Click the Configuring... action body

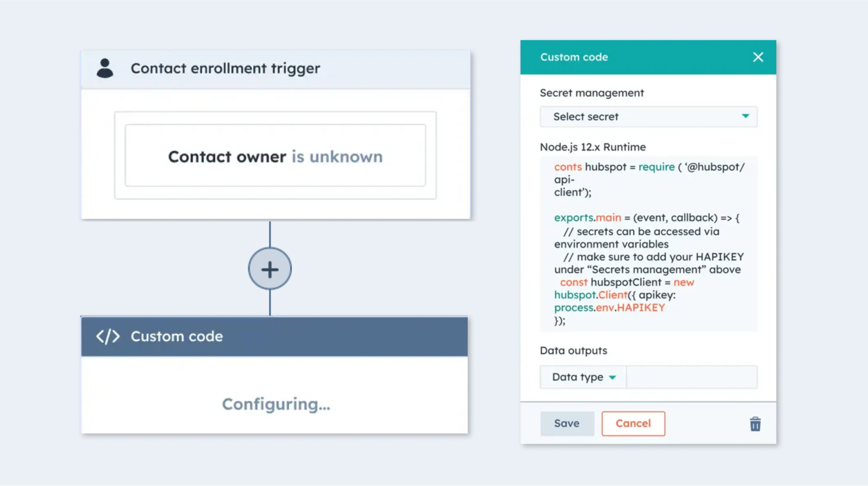click(274, 395)
